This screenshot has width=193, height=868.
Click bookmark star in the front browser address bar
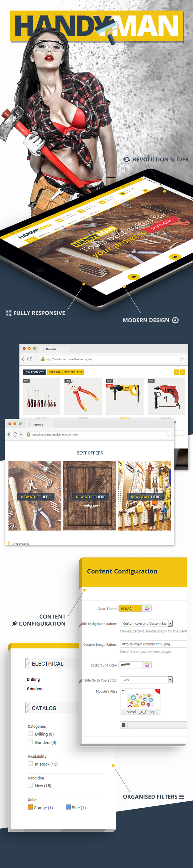(x=167, y=434)
